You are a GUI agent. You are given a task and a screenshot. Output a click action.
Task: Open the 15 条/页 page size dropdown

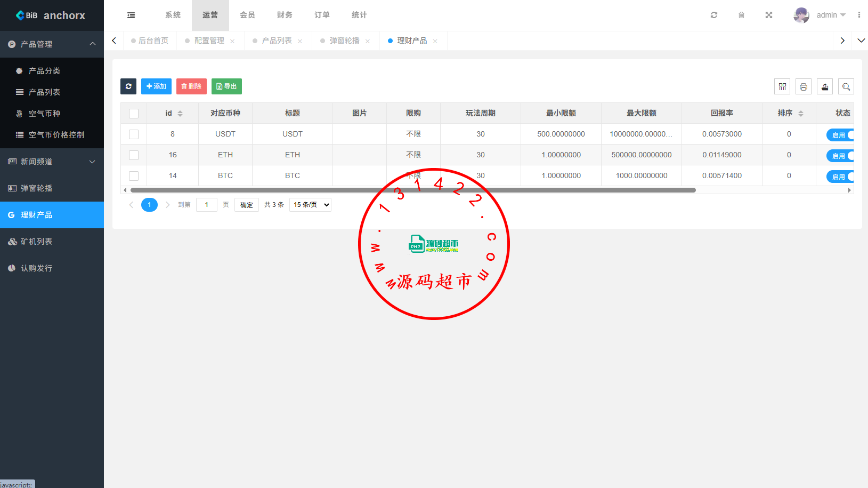(310, 204)
